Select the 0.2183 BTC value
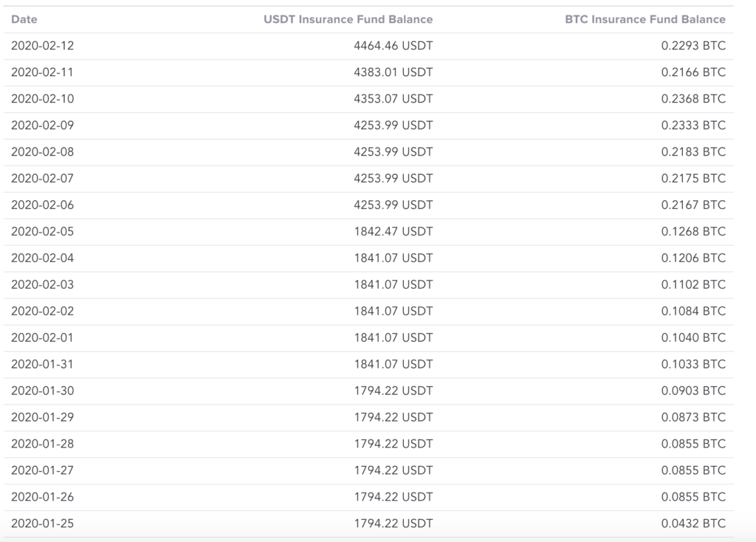This screenshot has height=542, width=756. point(693,152)
